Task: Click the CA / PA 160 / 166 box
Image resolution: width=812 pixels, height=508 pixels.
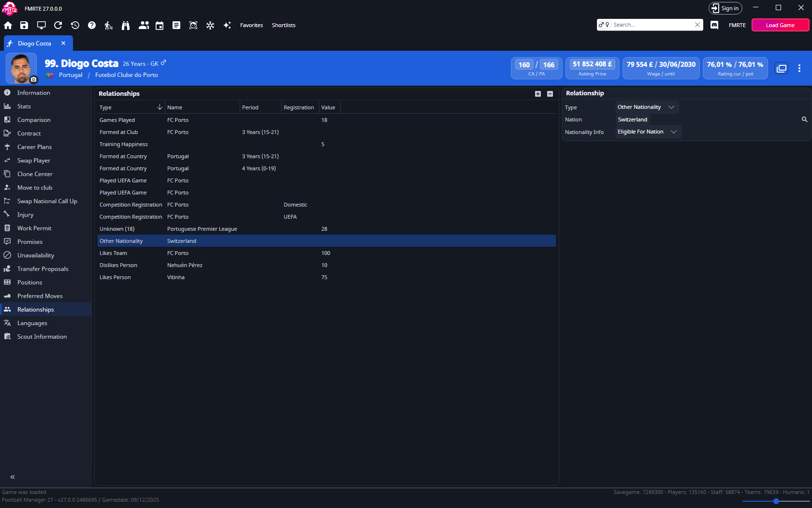Action: point(536,68)
